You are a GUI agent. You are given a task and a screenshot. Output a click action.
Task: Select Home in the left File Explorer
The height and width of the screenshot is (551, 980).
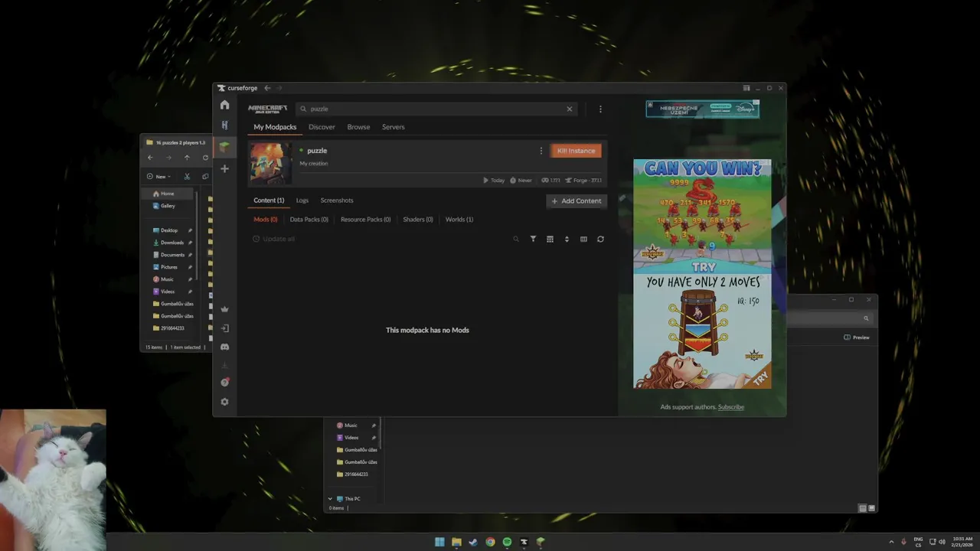pyautogui.click(x=168, y=194)
